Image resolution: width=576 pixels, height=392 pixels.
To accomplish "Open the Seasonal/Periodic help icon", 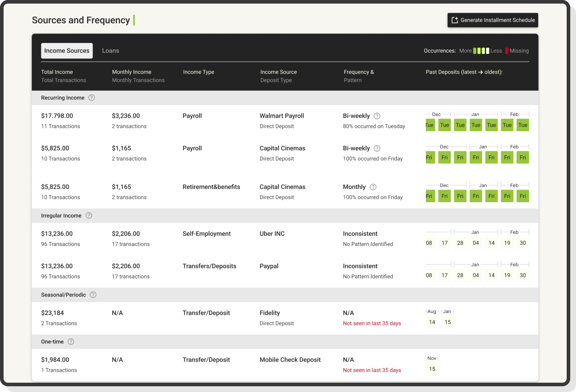I will point(93,295).
